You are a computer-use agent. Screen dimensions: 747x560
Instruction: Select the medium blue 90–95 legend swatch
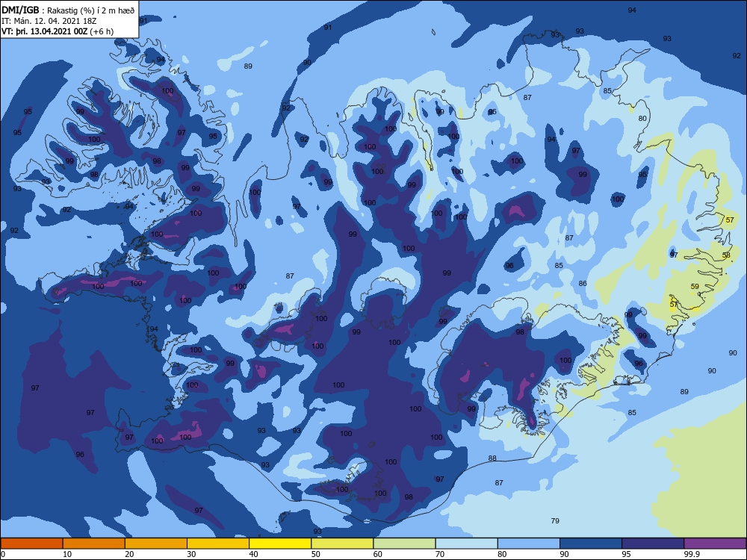591,544
